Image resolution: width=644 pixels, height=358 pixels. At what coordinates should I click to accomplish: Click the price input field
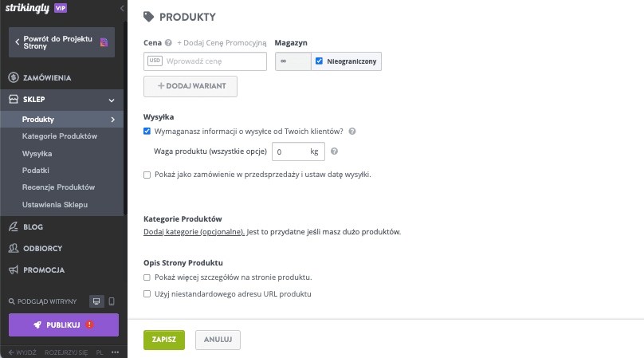click(x=205, y=61)
